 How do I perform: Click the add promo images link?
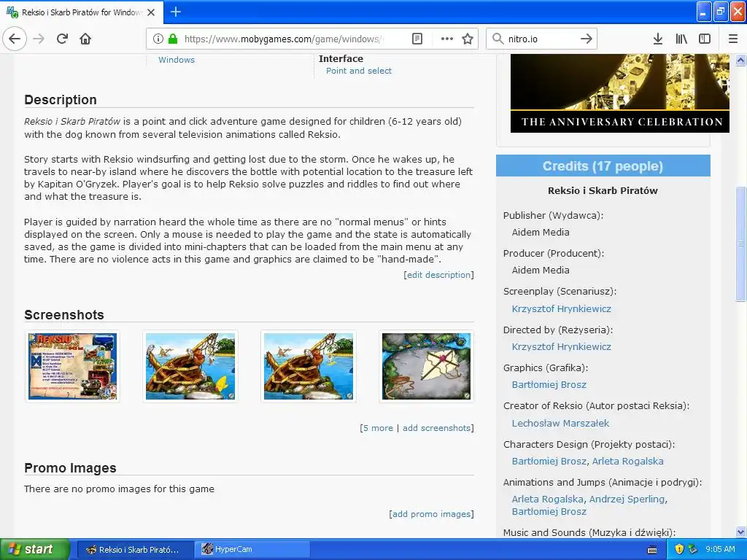tap(431, 514)
